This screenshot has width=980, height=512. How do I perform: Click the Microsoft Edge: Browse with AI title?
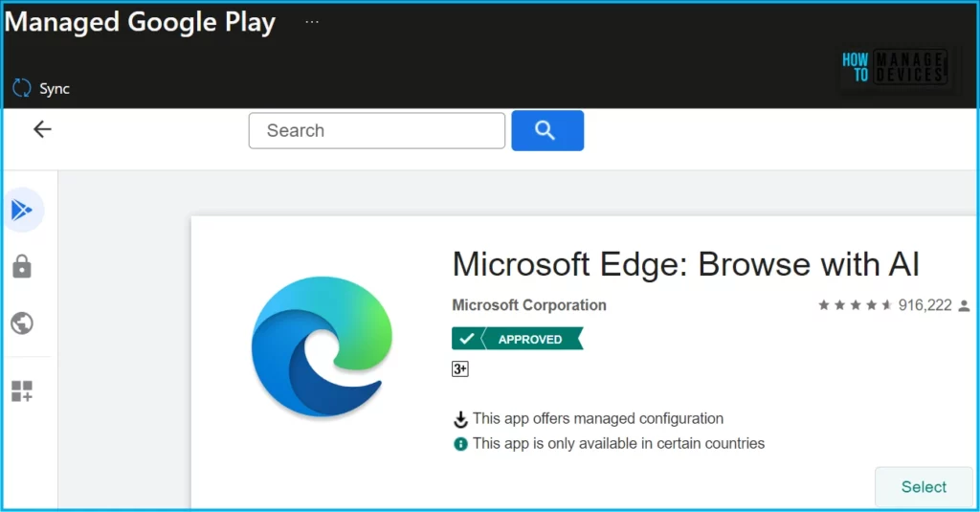[685, 264]
